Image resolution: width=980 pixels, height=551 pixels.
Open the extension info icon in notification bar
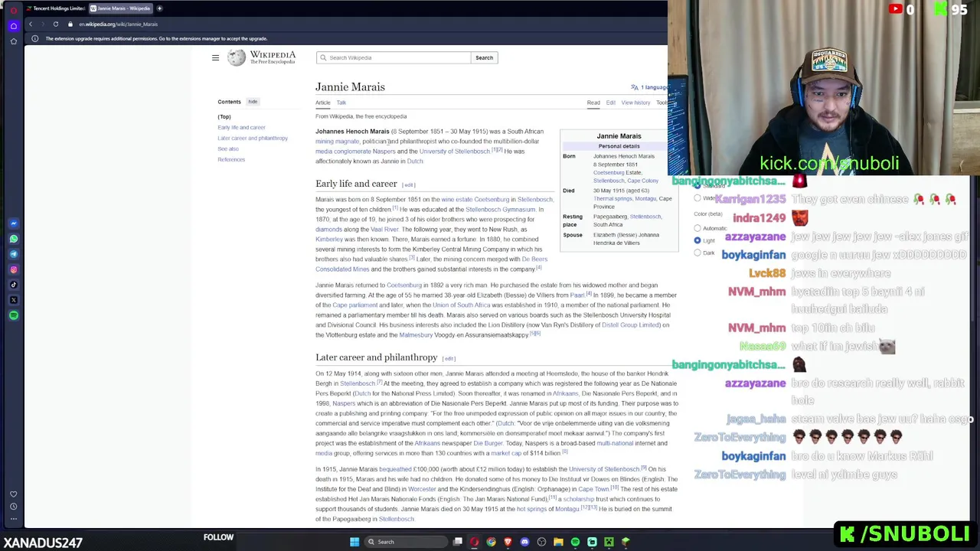pyautogui.click(x=34, y=38)
